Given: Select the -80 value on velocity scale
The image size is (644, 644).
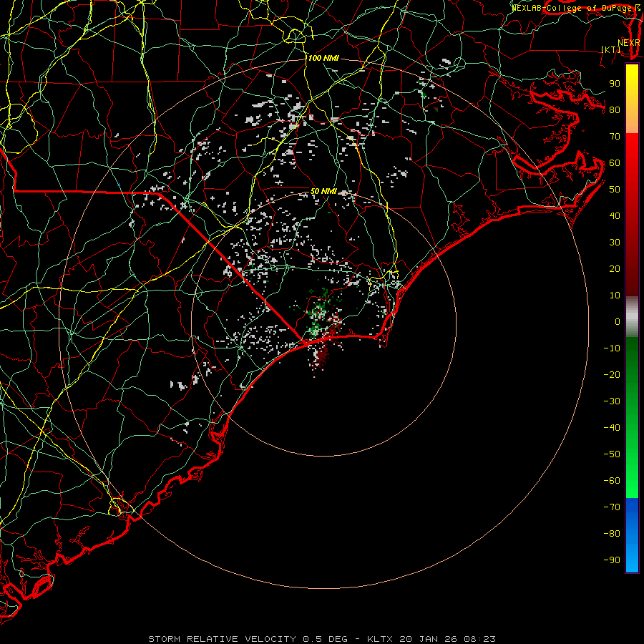Looking at the screenshot, I should [x=612, y=534].
